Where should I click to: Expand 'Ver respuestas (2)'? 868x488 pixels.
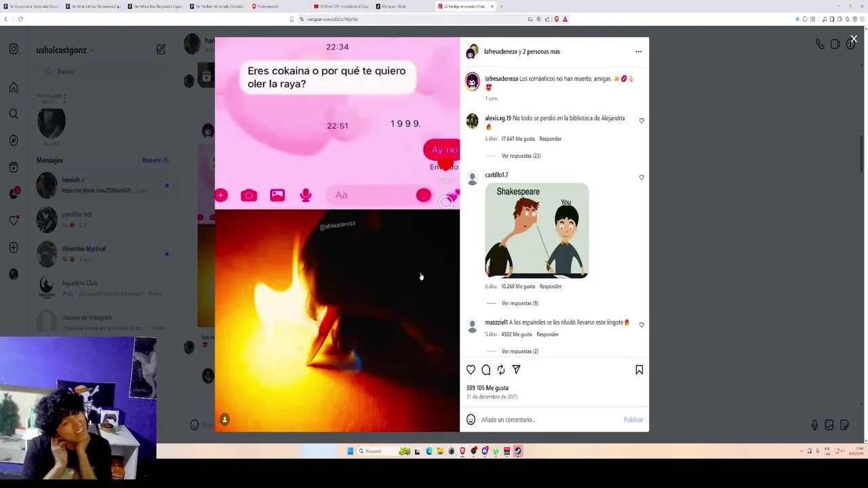[x=520, y=351]
